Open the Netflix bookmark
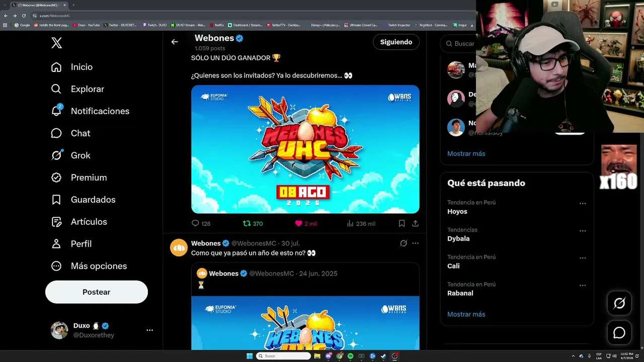The width and height of the screenshot is (644, 362). click(216, 25)
